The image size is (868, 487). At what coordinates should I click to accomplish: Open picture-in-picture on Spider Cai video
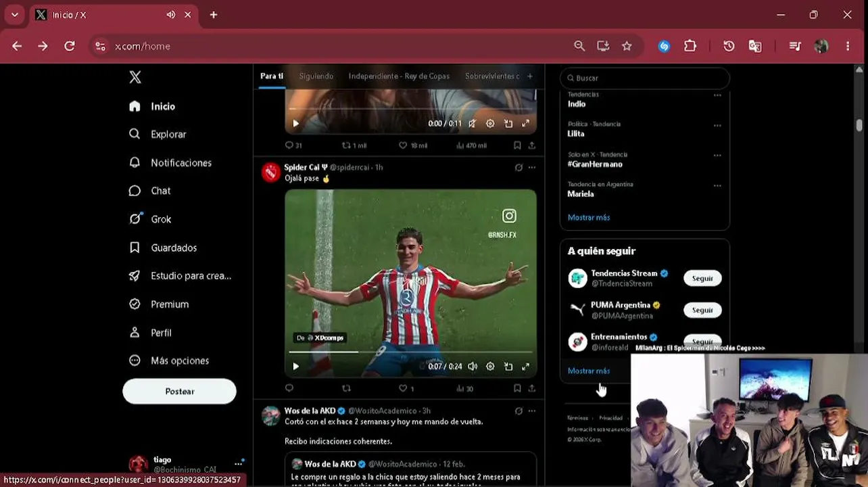coord(508,367)
